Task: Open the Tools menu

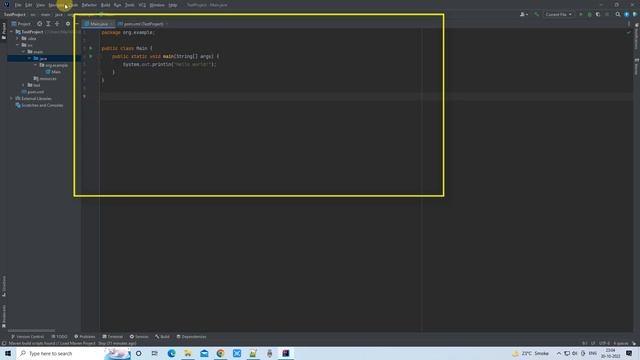Action: (130, 5)
